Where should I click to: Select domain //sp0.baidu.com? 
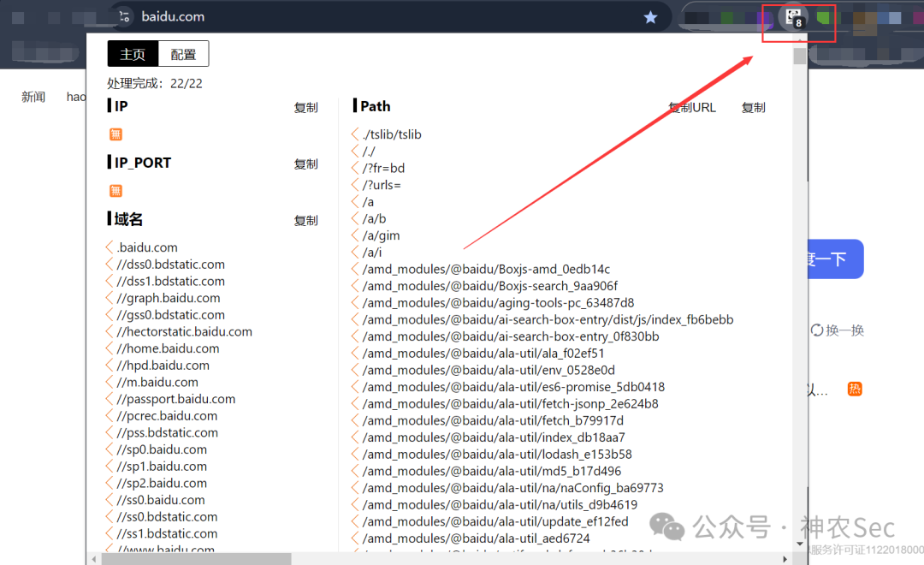162,450
